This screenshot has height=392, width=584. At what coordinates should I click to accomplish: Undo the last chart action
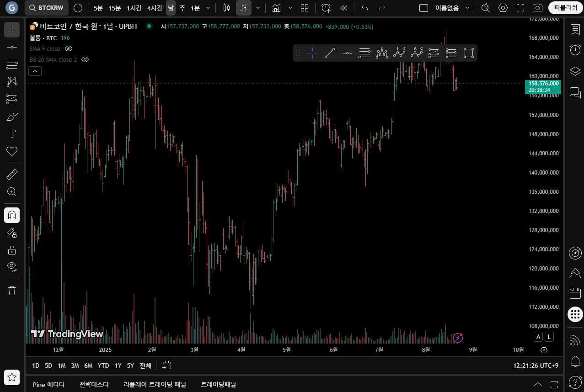click(x=364, y=8)
